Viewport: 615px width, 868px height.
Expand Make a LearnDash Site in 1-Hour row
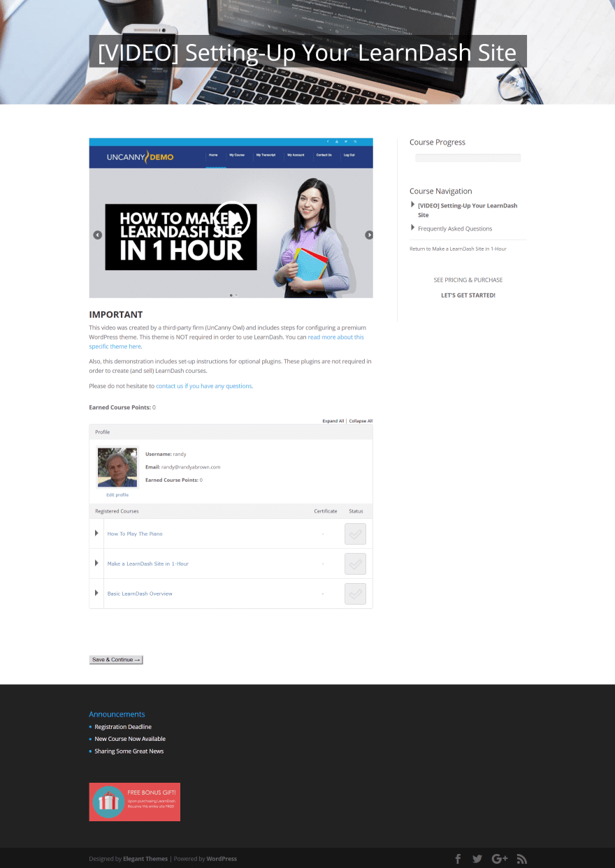pyautogui.click(x=96, y=563)
